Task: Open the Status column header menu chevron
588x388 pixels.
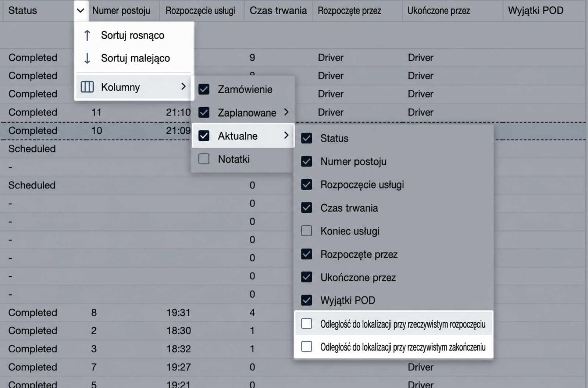Action: tap(81, 10)
